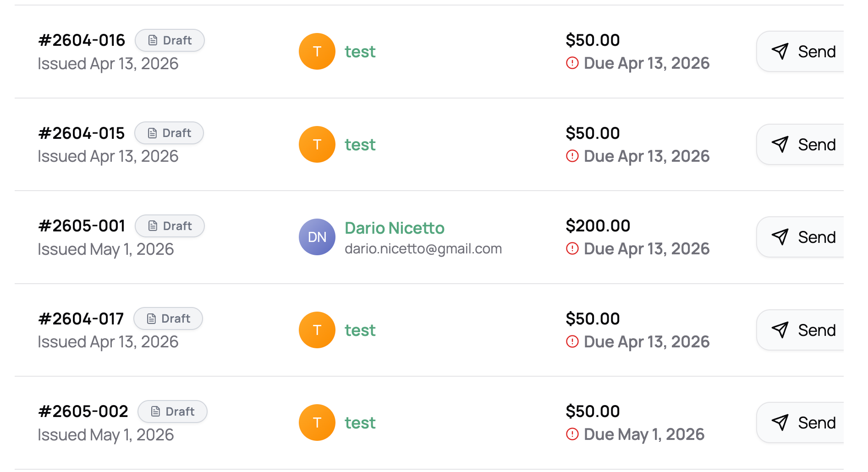Click the Send button for invoice #2604-017
This screenshot has height=472, width=868.
pyautogui.click(x=801, y=330)
